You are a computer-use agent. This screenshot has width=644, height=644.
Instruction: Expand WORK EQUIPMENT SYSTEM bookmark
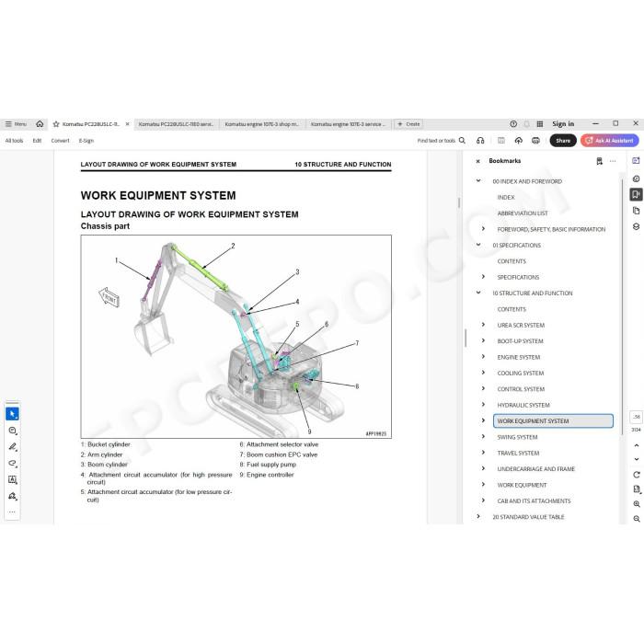tap(483, 420)
